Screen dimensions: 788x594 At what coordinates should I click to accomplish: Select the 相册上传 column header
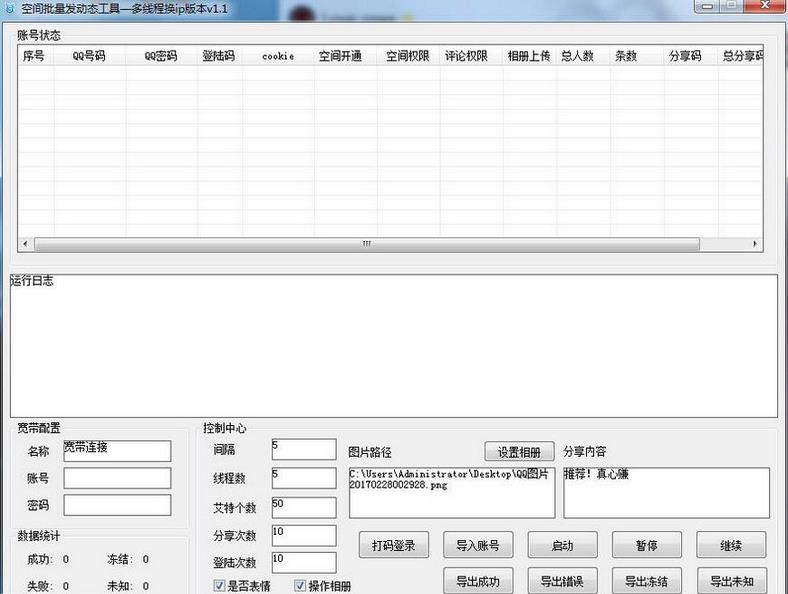pyautogui.click(x=529, y=56)
